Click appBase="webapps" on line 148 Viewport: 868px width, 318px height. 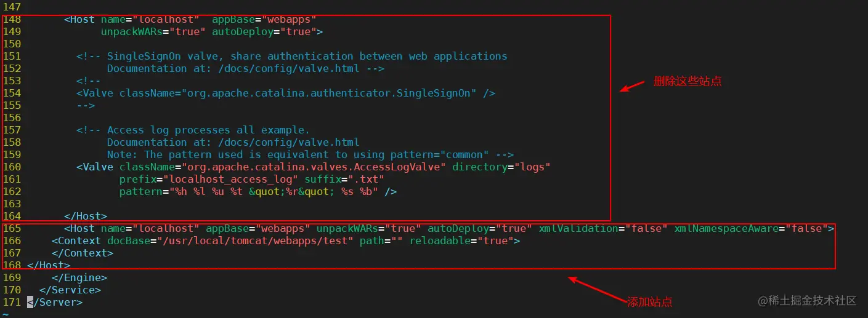click(x=264, y=19)
